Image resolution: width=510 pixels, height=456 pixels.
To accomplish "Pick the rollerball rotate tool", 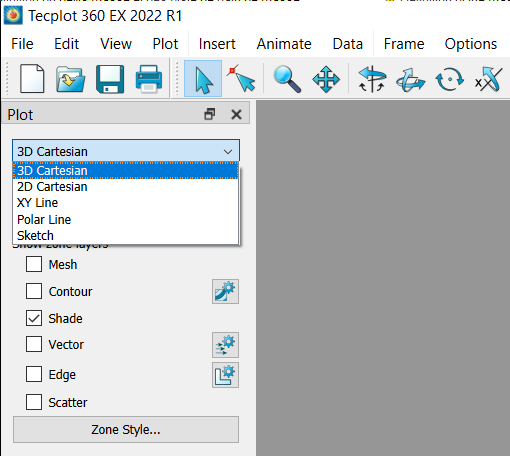I will (411, 79).
